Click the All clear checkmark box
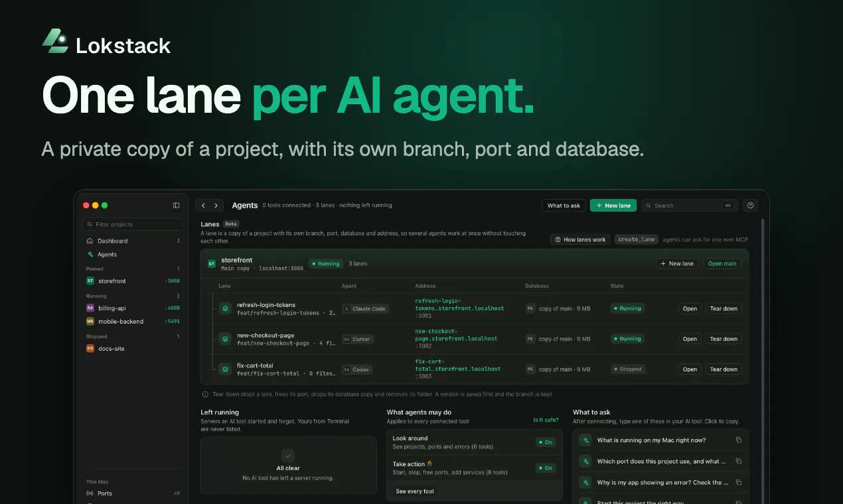 point(288,456)
